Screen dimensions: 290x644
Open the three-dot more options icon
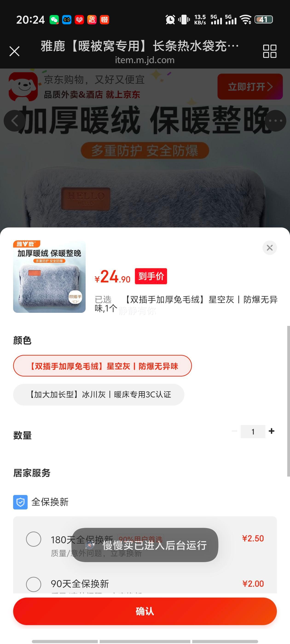point(275,121)
